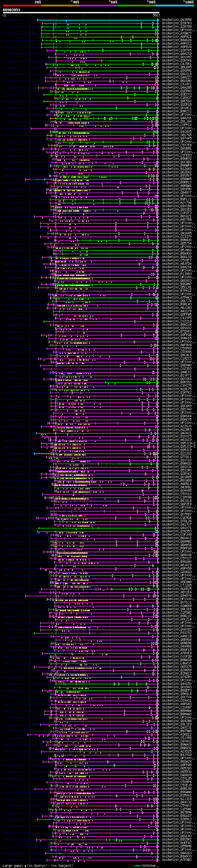Viewport: 197px width, 868px height.
Task: Select hit UniRef100_Q9ASK4
Action: 177,416
